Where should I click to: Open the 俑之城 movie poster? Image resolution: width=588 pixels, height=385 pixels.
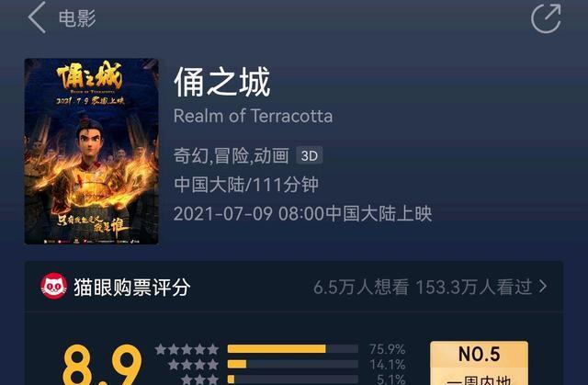click(92, 152)
